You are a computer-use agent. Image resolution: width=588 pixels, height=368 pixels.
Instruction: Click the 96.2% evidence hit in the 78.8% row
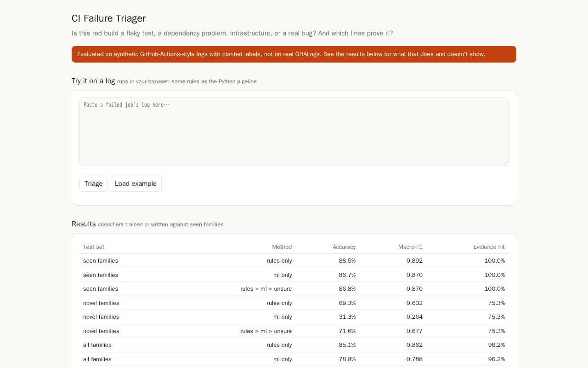point(497,359)
